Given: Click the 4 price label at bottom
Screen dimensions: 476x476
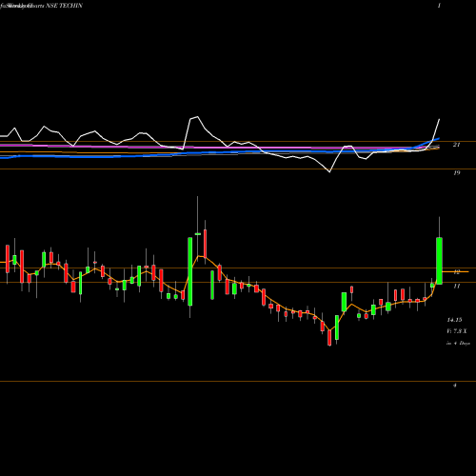Looking at the screenshot, I should 455,386.
